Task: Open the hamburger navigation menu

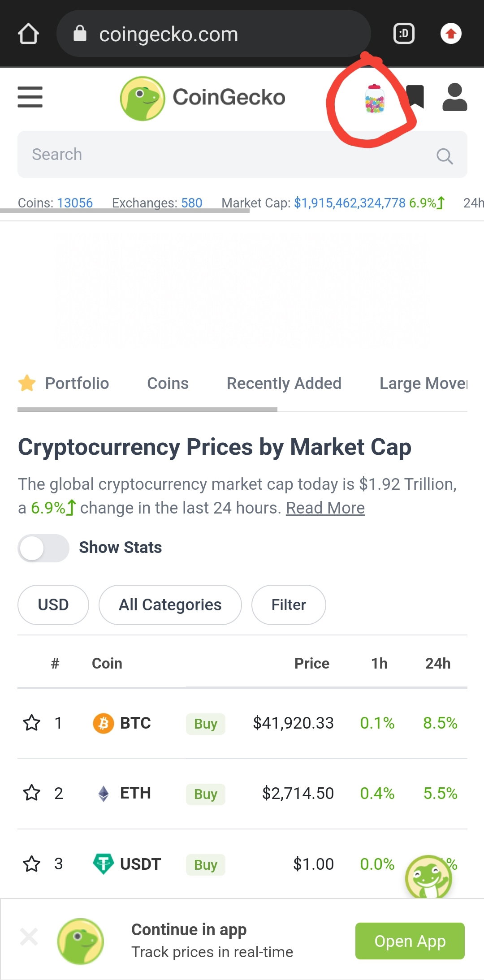Action: [30, 97]
